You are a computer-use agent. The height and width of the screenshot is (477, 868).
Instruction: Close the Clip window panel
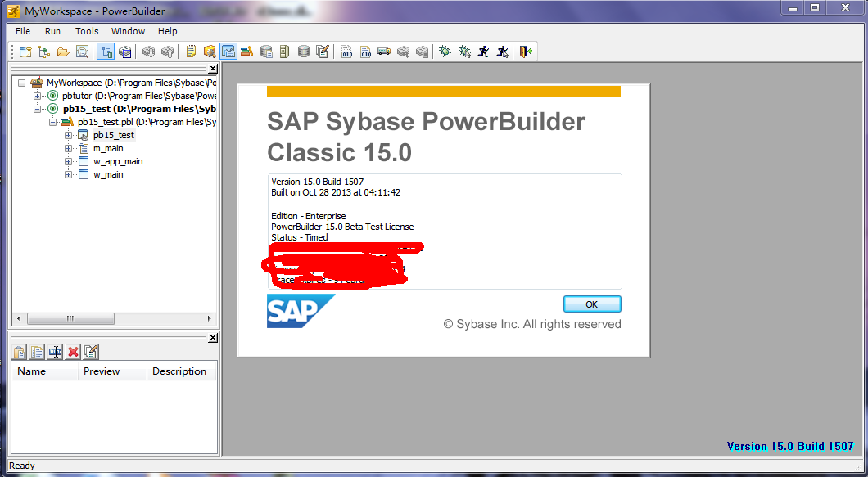point(213,338)
